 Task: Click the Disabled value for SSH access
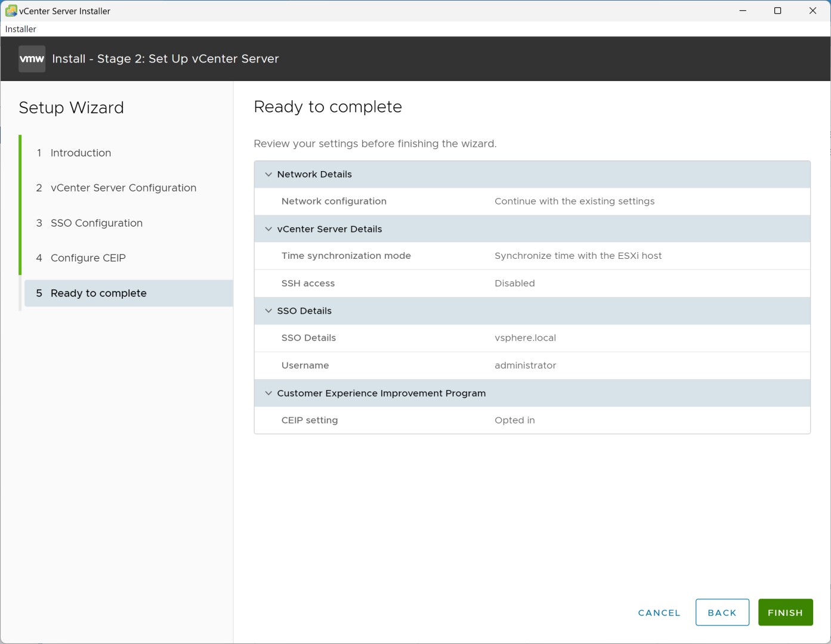[515, 283]
